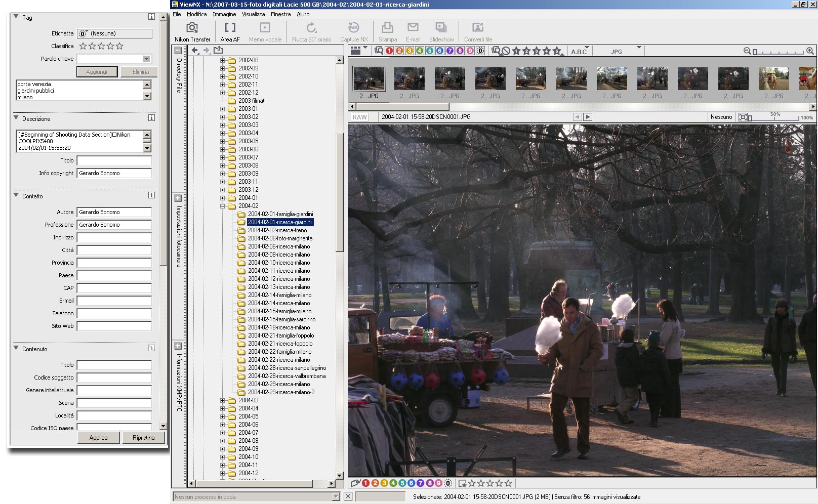Go back with folder tree back arrow
818x504 pixels.
(x=195, y=50)
